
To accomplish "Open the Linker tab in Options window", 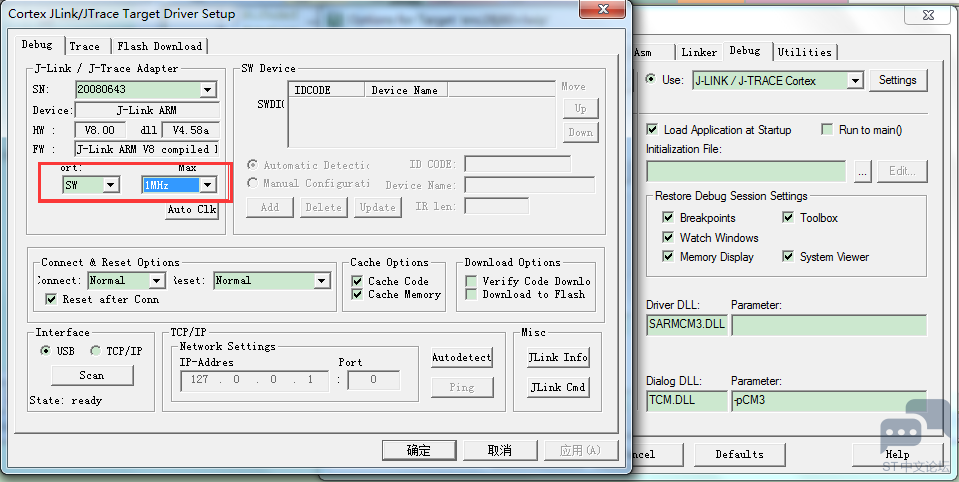I will click(699, 53).
